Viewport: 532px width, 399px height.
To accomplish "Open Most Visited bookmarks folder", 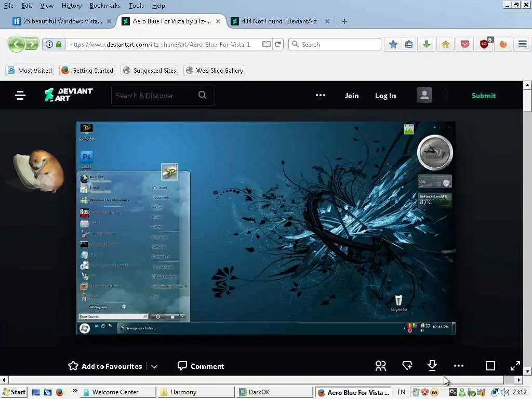I will click(x=30, y=70).
